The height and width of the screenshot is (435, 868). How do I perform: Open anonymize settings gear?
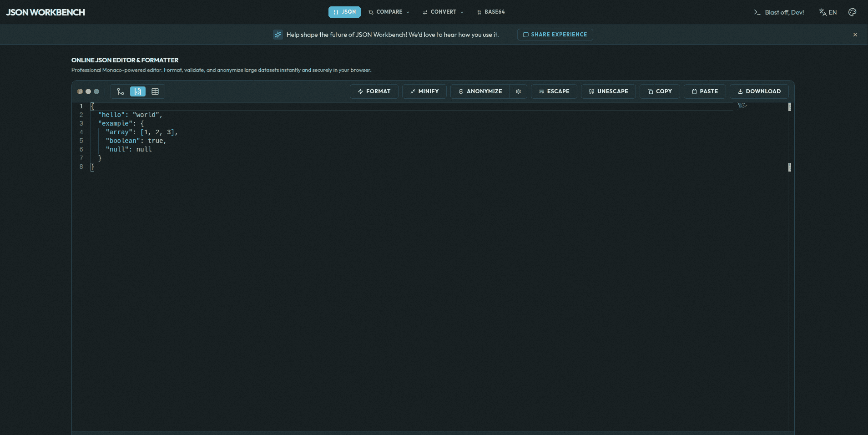point(518,91)
